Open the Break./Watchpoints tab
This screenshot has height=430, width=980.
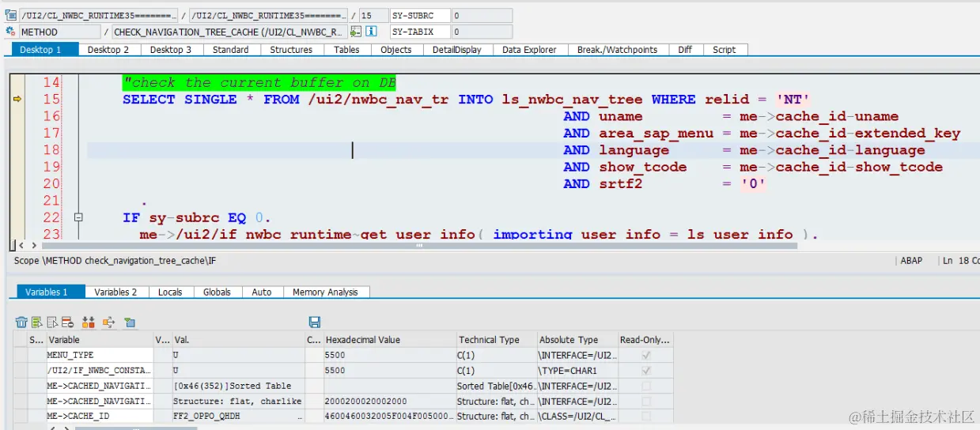click(617, 49)
